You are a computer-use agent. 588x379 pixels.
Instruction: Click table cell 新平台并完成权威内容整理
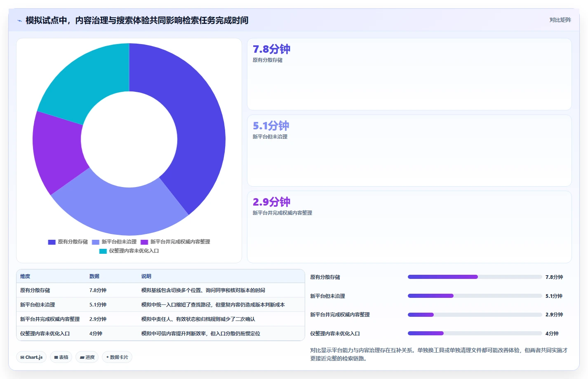(50, 319)
